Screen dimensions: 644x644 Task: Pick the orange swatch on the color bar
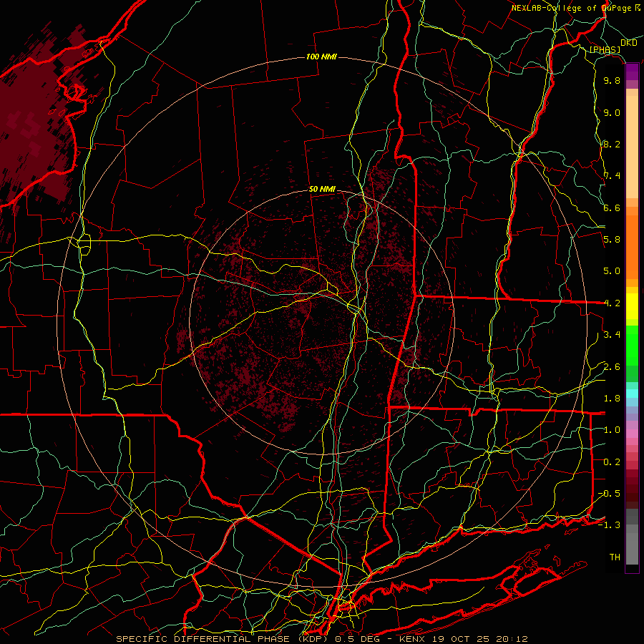[x=632, y=246]
